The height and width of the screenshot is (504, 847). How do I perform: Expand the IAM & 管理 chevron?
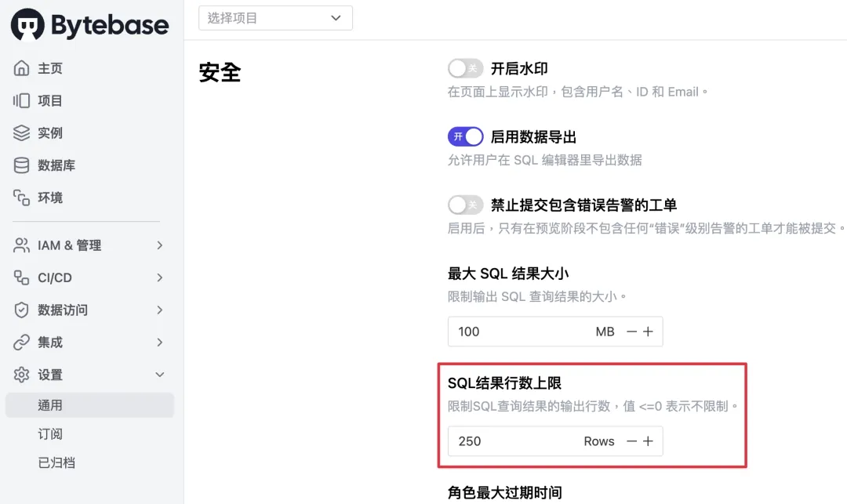[x=159, y=245]
